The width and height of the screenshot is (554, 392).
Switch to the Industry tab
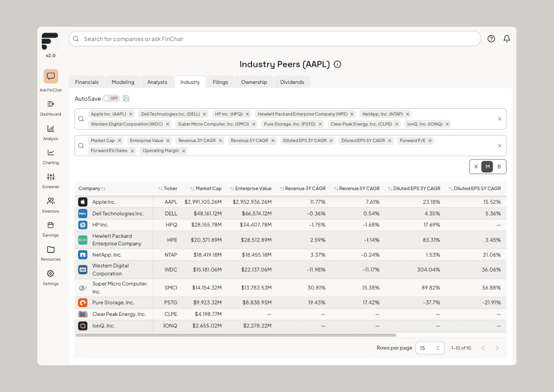190,82
